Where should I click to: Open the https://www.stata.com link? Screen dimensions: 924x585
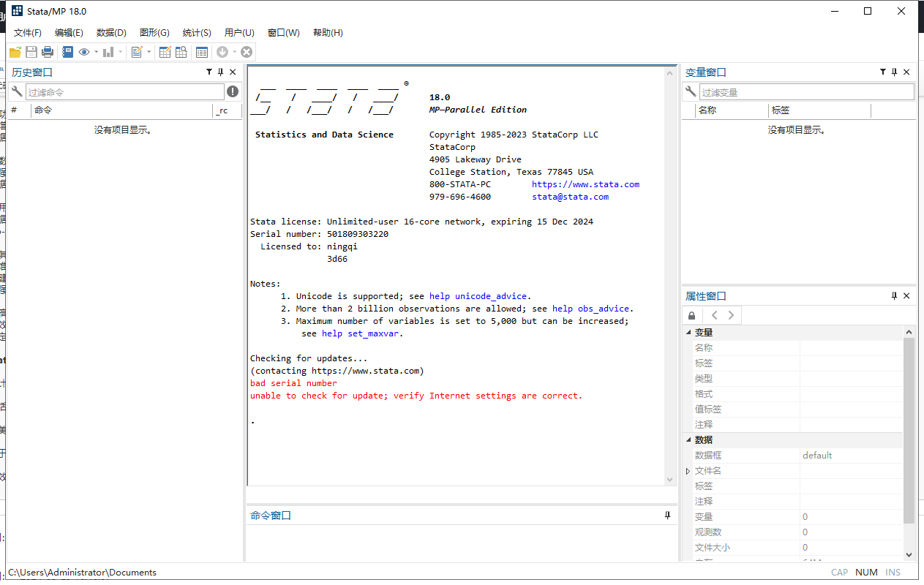coord(585,184)
